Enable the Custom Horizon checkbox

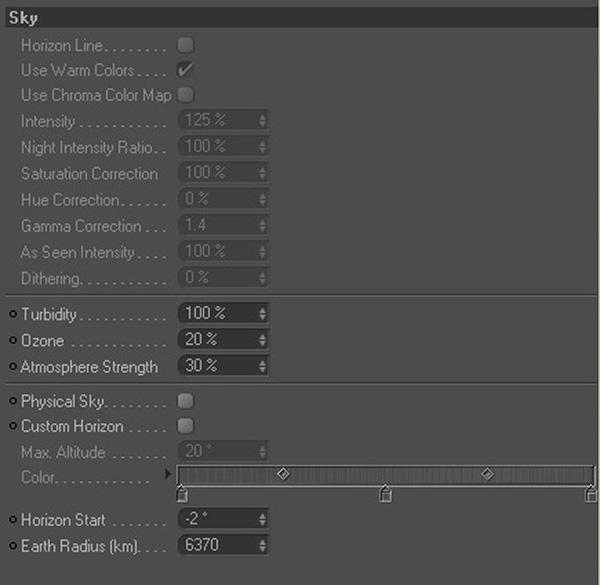tap(185, 427)
